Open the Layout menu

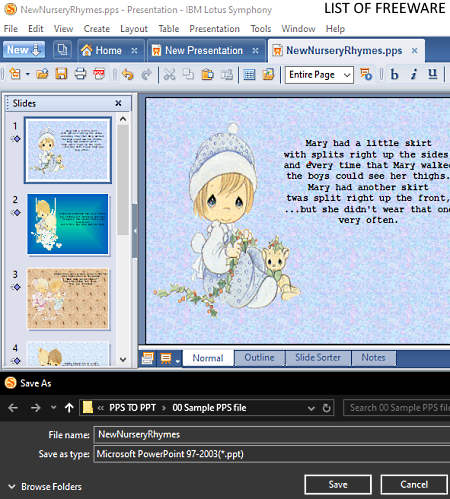click(x=134, y=29)
